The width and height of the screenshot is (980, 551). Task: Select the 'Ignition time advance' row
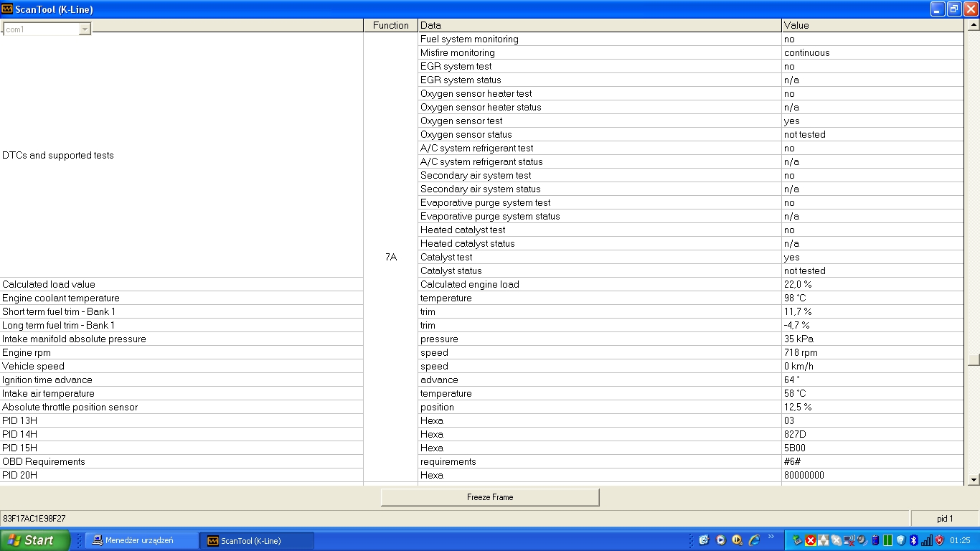pyautogui.click(x=182, y=380)
